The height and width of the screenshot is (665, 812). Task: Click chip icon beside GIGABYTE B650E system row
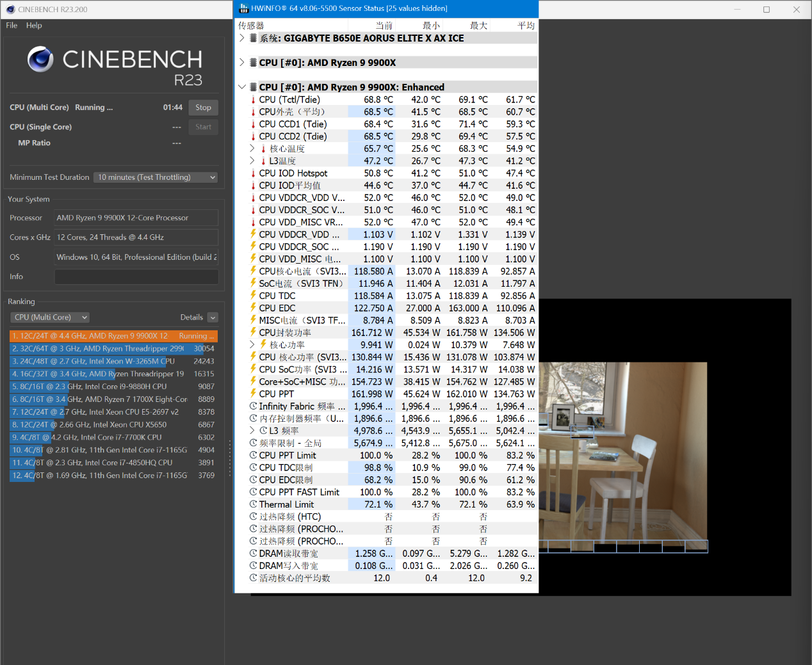(x=254, y=38)
